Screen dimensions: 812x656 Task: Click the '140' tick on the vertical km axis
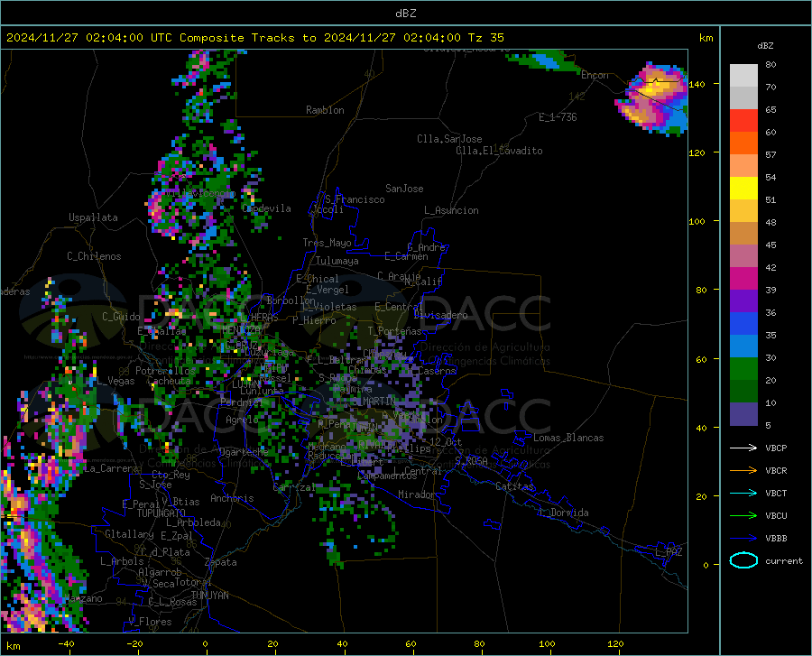[x=697, y=84]
